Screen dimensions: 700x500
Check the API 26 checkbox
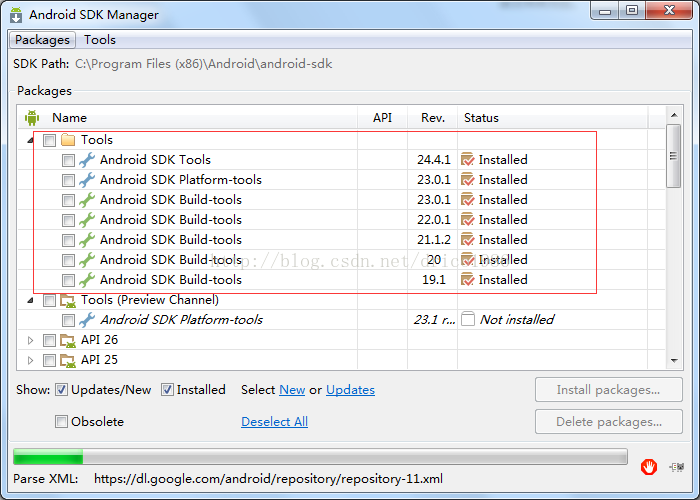[x=49, y=341]
